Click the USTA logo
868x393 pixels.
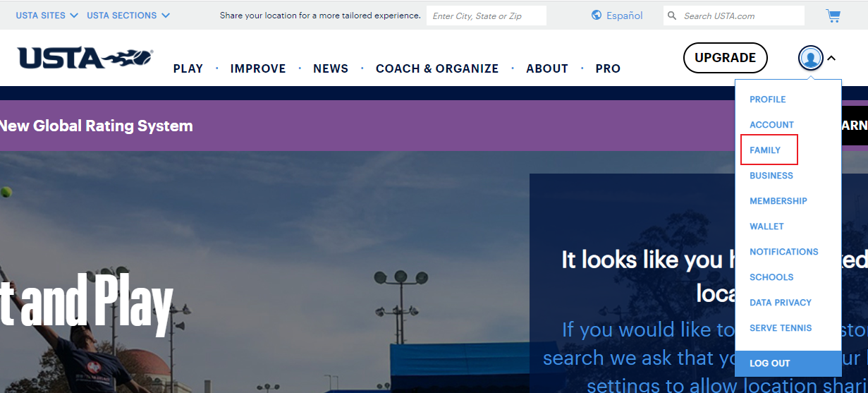(85, 58)
